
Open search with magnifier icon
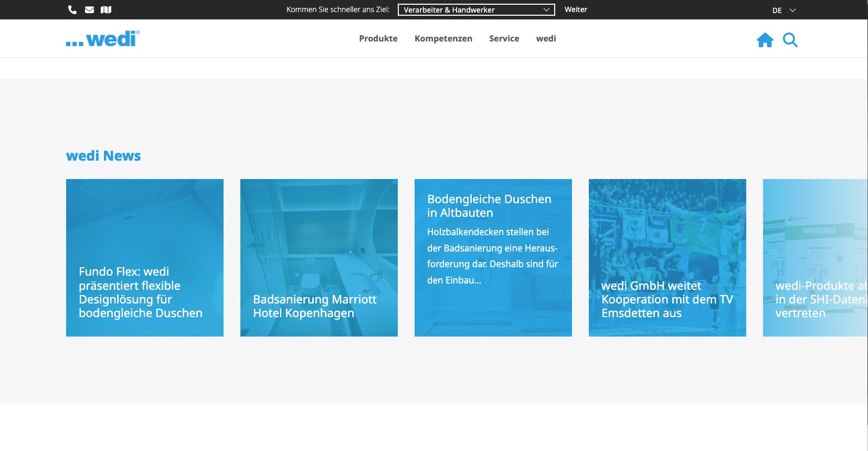coord(790,40)
